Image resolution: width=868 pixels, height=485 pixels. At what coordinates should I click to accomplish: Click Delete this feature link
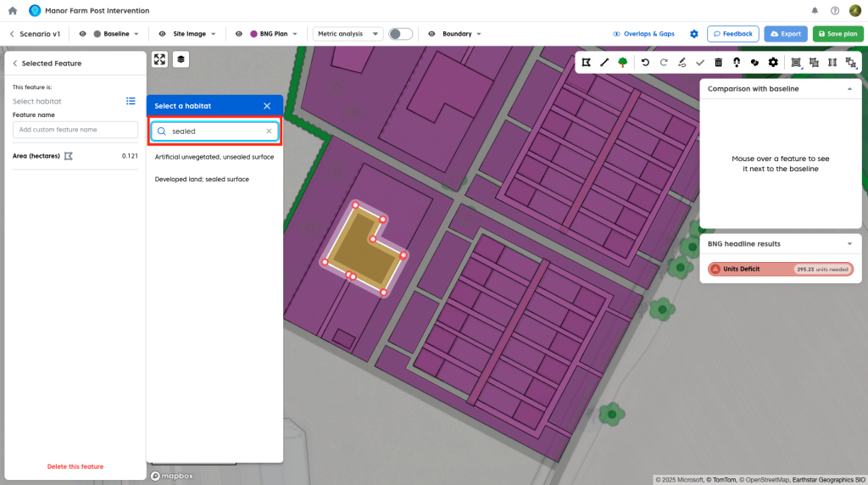[75, 466]
